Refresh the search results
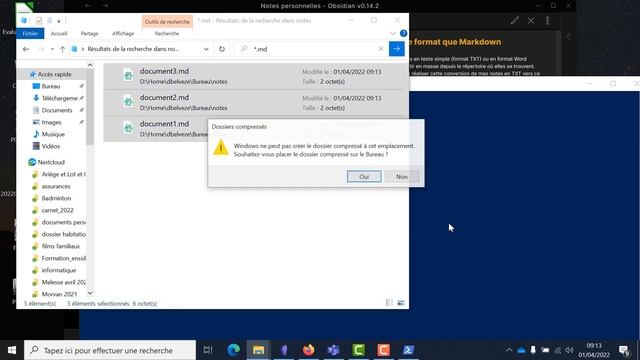640x360 pixels. coord(222,49)
